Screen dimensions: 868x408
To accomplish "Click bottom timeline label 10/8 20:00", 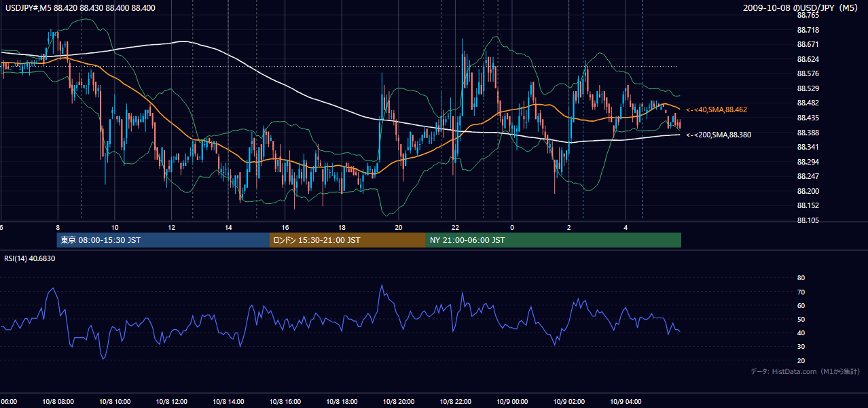I will pos(399,402).
